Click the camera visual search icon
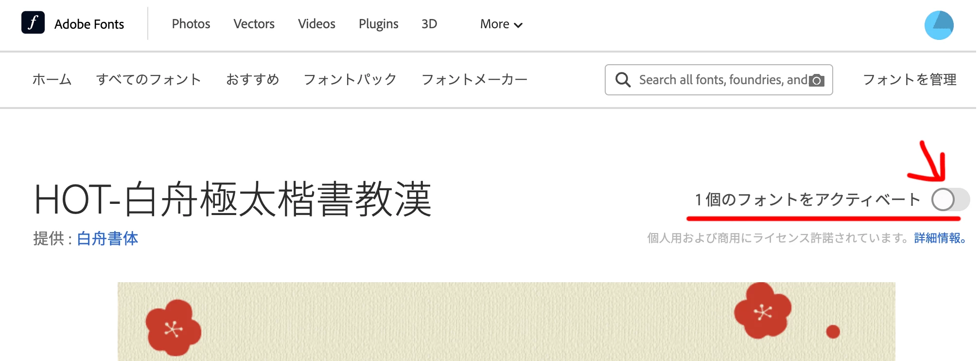This screenshot has height=361, width=980. coord(817,80)
